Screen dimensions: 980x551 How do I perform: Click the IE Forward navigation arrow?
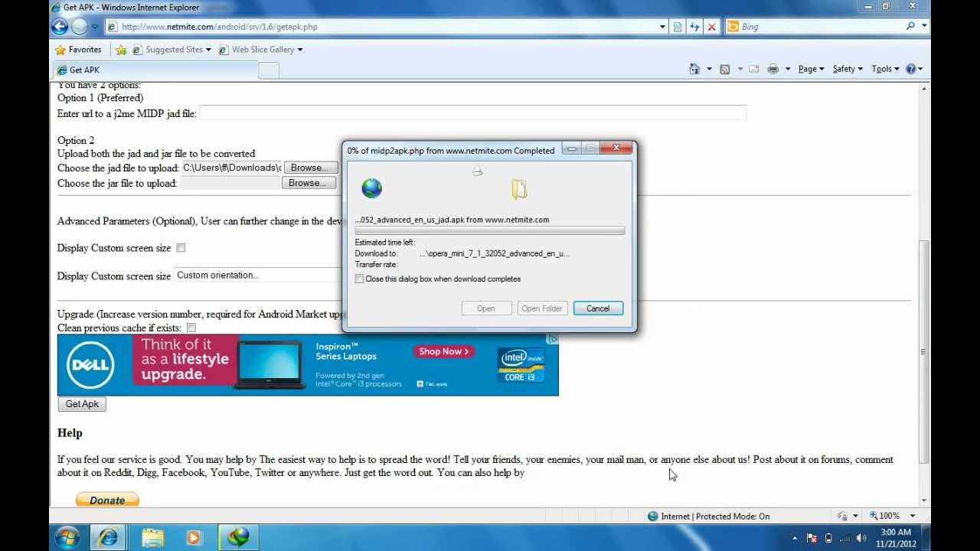80,26
